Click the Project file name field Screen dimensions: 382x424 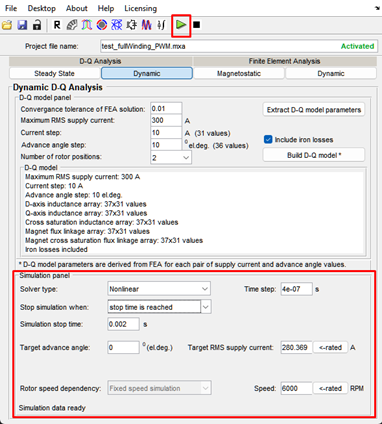239,46
